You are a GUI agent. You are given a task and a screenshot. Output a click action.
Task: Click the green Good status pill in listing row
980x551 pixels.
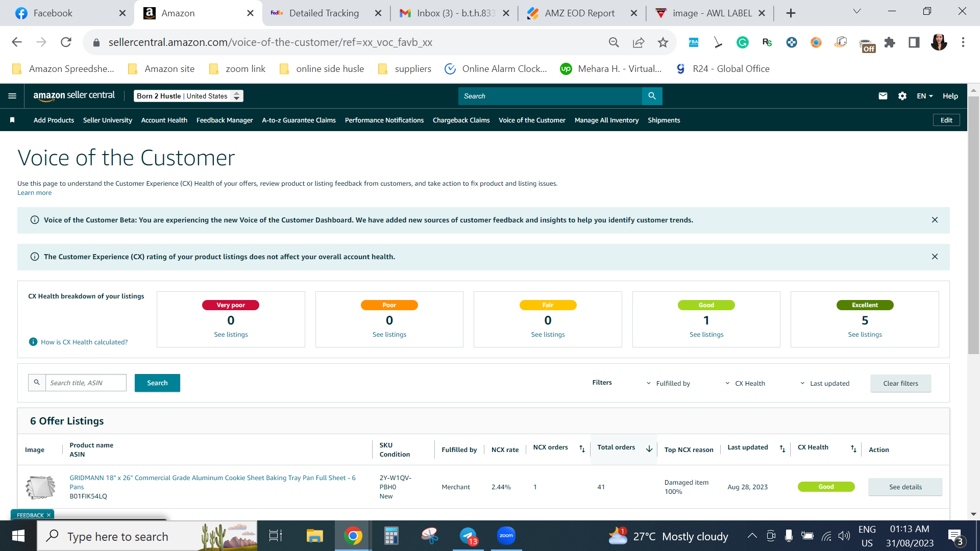(826, 487)
